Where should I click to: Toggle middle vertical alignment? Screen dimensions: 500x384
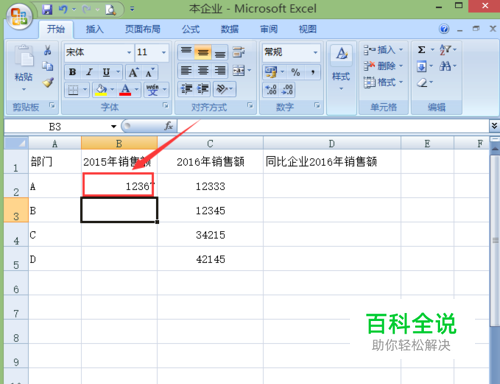pos(203,52)
